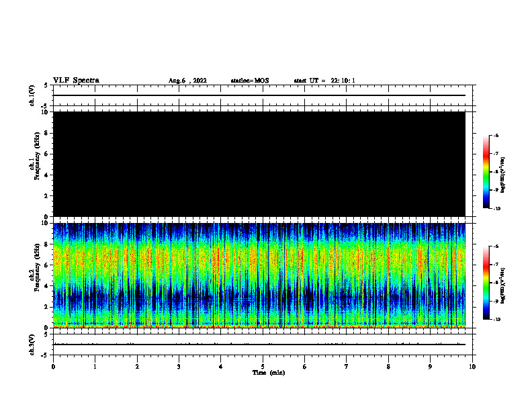The image size is (532, 411).
Task: Click the red-yellow 6-7 kHz band in ch.2
Action: [x=259, y=259]
